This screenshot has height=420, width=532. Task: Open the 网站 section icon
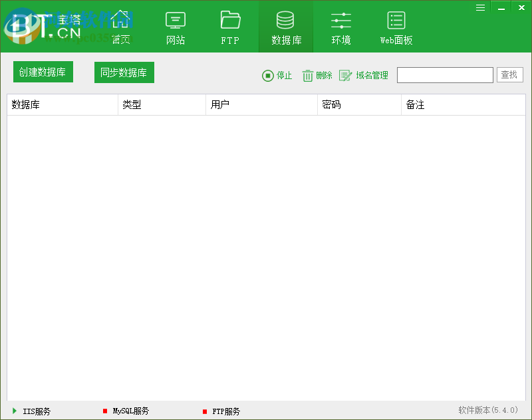[x=176, y=27]
